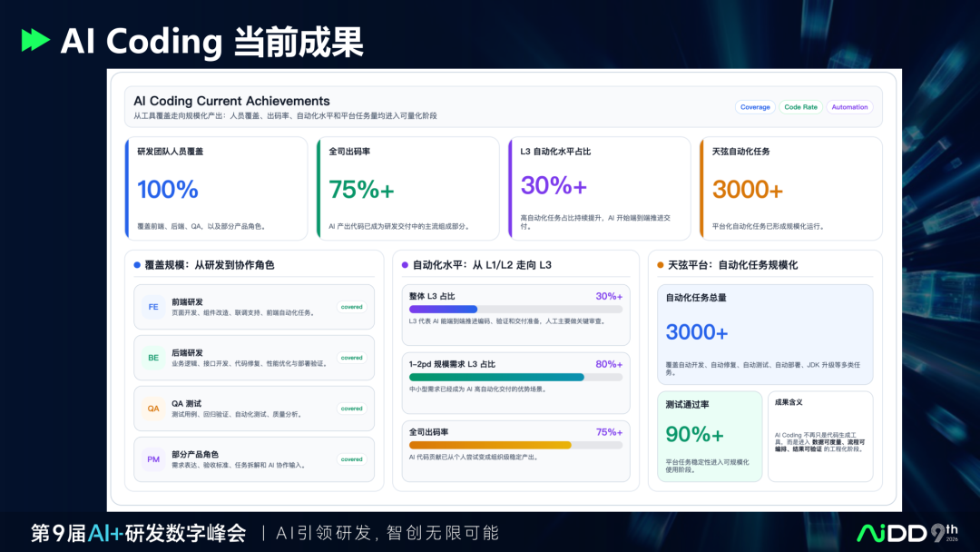Open the 天弦自动化任务 3000+ top card

[790, 188]
